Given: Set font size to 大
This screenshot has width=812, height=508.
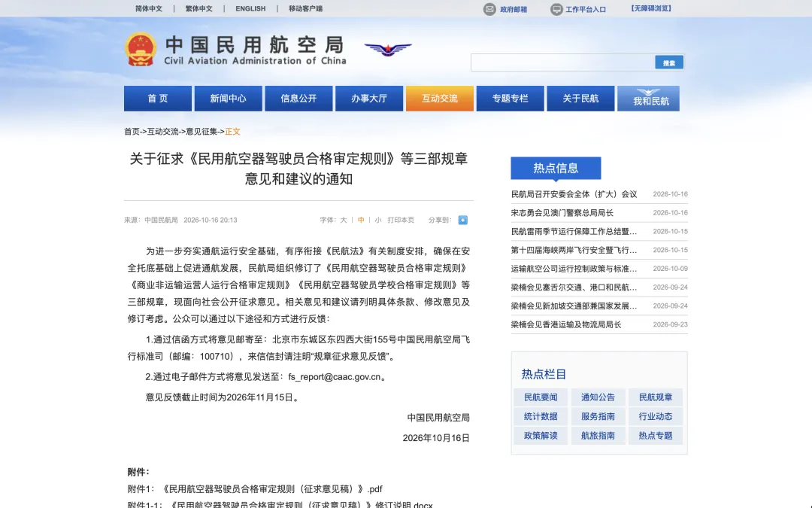Looking at the screenshot, I should pos(344,220).
